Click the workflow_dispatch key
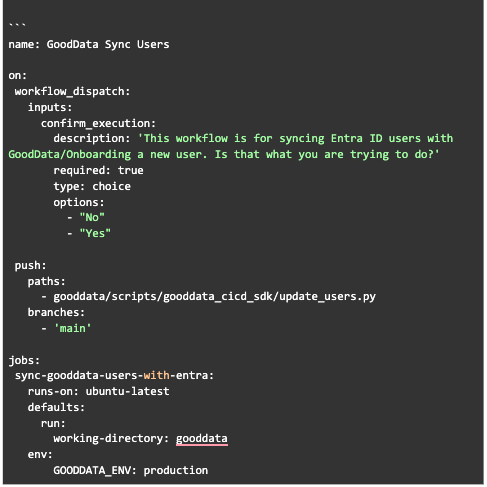 [72, 91]
